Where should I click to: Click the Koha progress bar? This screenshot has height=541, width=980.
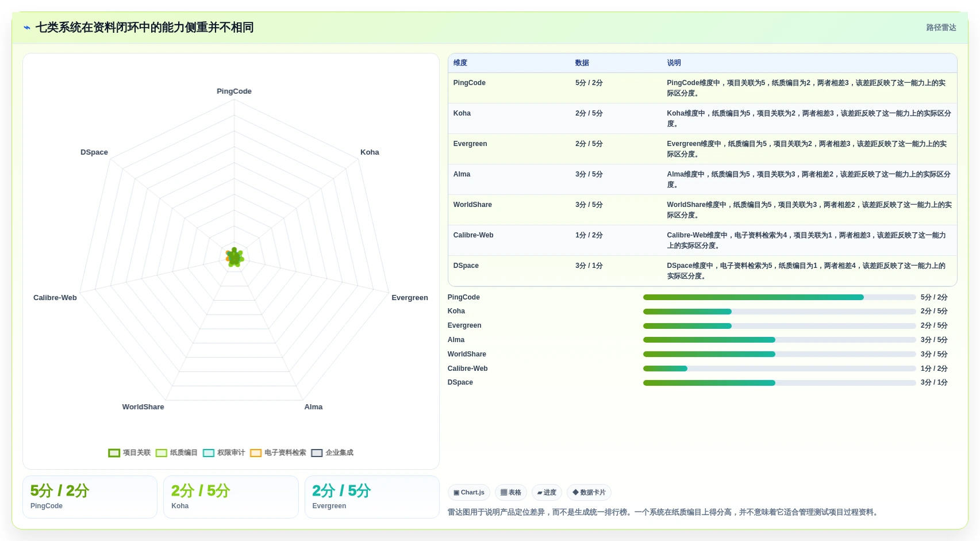(x=779, y=312)
